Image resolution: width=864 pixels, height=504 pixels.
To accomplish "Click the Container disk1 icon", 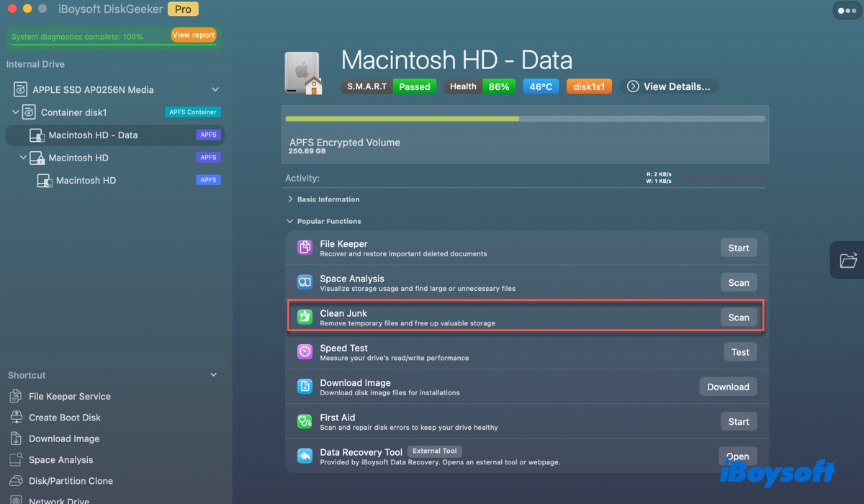I will tap(29, 112).
